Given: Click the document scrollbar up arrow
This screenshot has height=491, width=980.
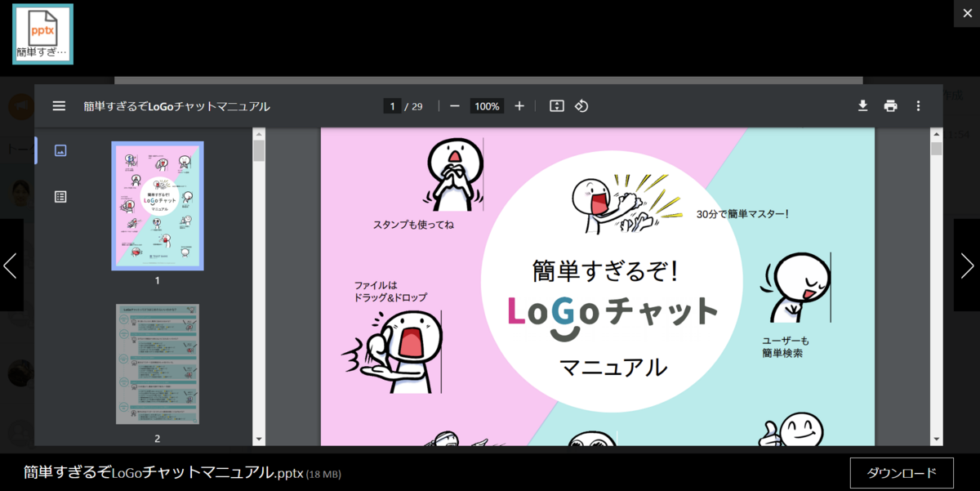Looking at the screenshot, I should click(937, 133).
